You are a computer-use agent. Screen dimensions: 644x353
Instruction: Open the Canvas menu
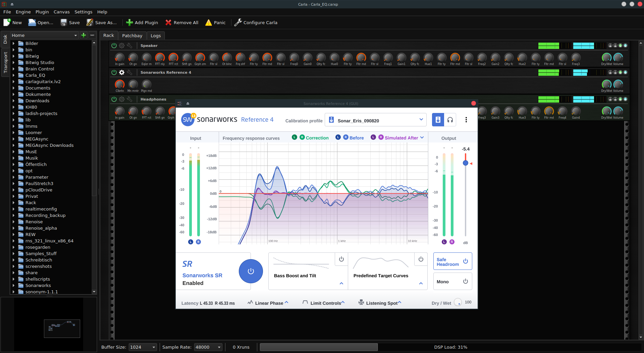coord(62,12)
